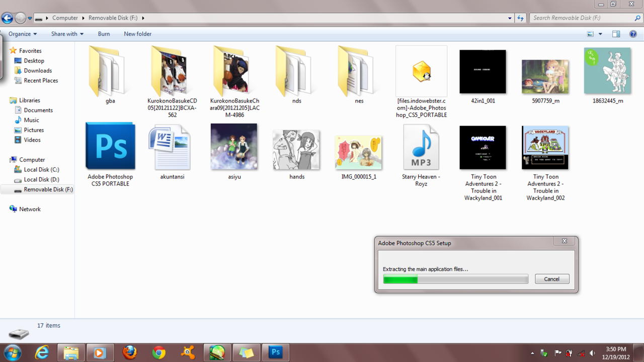Open the Pictures library

pyautogui.click(x=34, y=130)
